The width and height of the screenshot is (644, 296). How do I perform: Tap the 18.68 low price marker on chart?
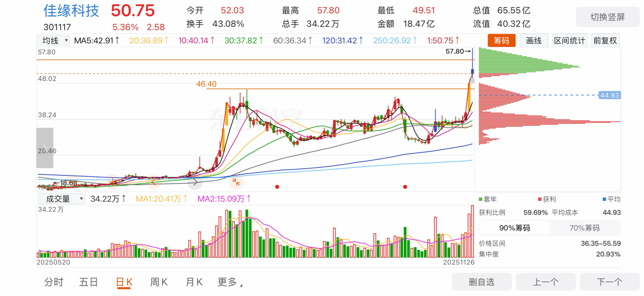coord(66,183)
